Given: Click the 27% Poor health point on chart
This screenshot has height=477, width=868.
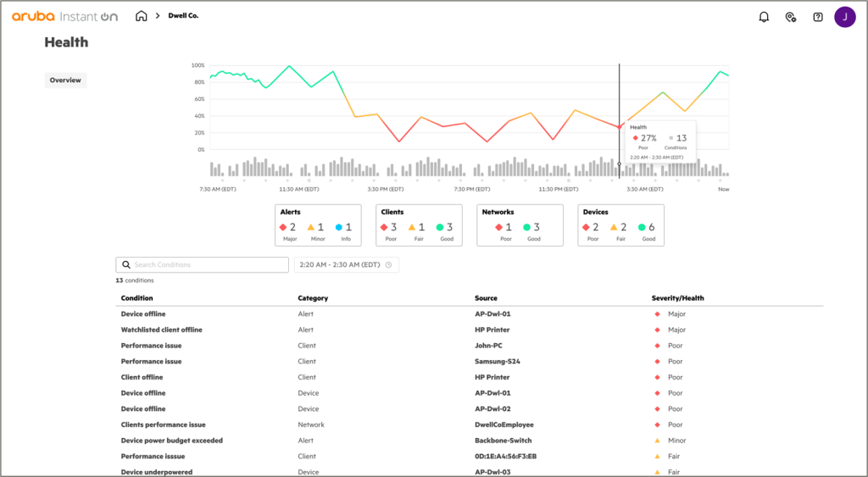Looking at the screenshot, I should [620, 126].
